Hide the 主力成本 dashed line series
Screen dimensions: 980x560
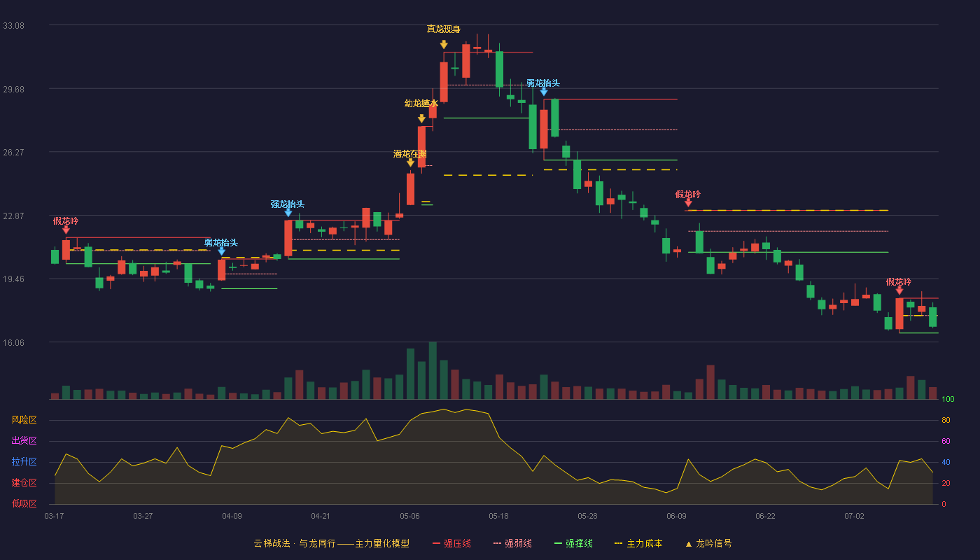tap(638, 543)
